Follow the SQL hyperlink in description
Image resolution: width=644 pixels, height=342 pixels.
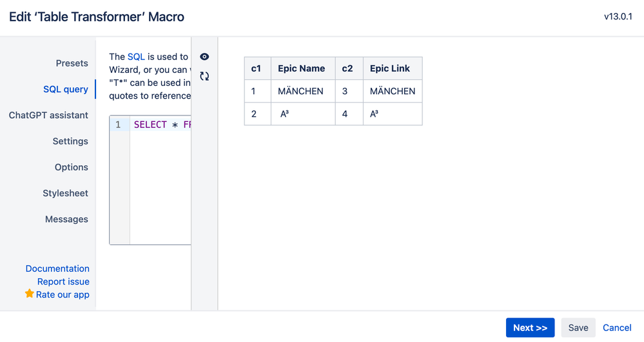coord(136,57)
